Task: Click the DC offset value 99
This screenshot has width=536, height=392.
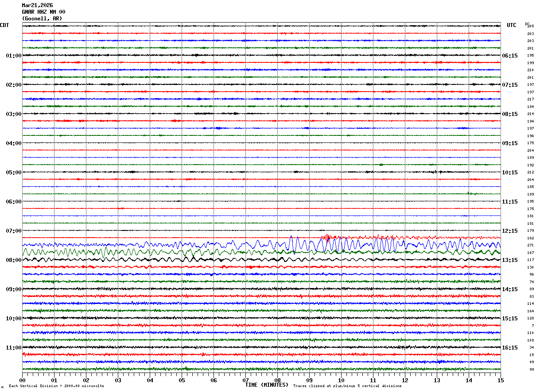Action: pos(532,369)
